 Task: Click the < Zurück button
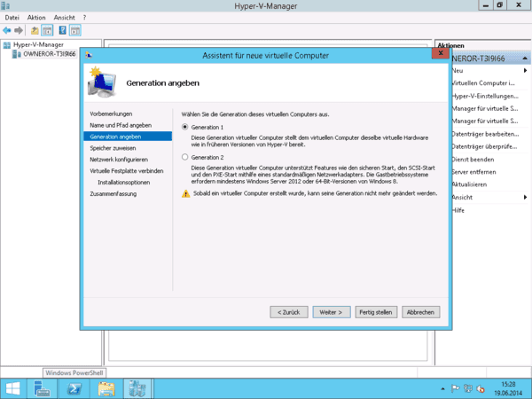(289, 312)
